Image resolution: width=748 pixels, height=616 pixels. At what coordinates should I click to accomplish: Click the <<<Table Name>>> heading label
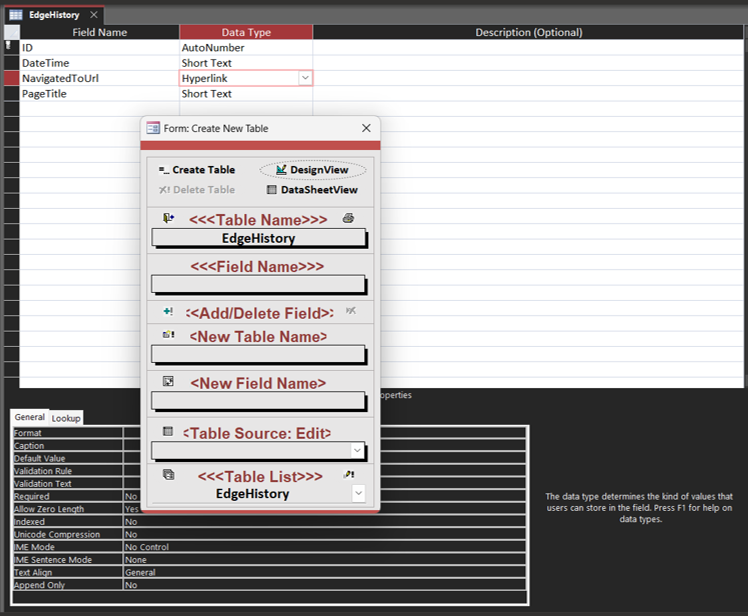point(258,219)
